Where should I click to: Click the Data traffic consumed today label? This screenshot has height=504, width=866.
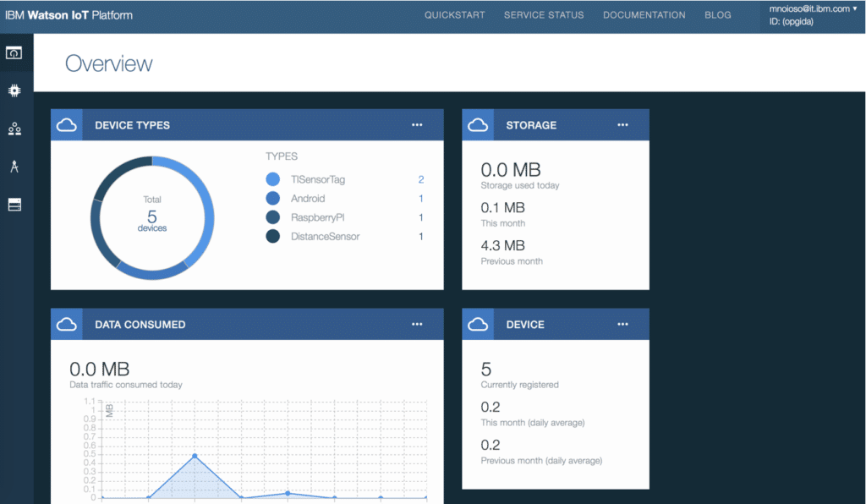tap(126, 385)
